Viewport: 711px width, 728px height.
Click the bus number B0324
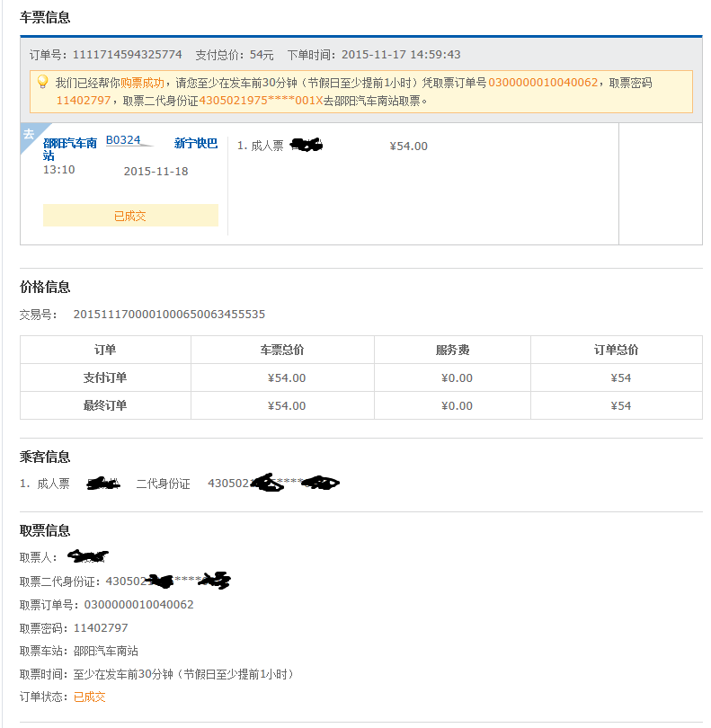coord(123,140)
